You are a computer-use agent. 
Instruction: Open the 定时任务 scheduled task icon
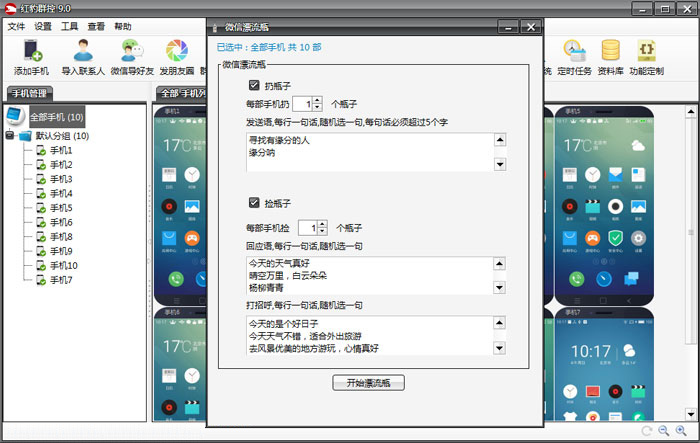coord(574,50)
